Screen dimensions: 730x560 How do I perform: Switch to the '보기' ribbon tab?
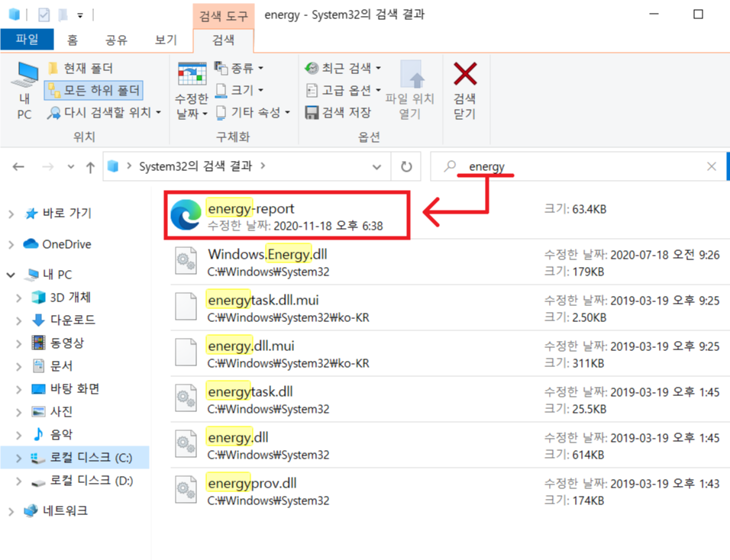pyautogui.click(x=165, y=40)
